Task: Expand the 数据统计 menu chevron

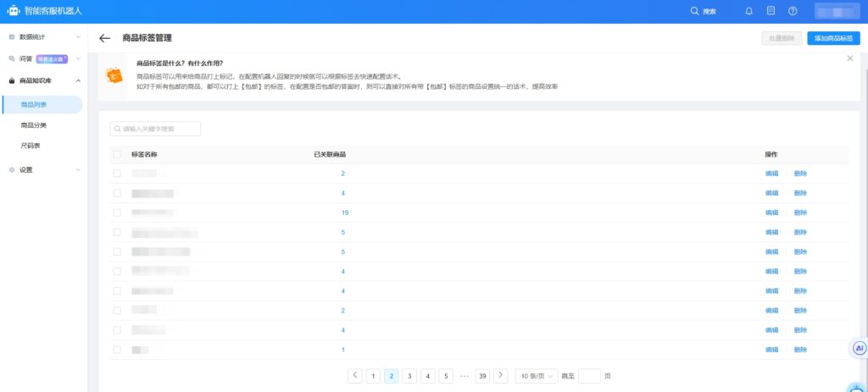Action: click(x=78, y=37)
